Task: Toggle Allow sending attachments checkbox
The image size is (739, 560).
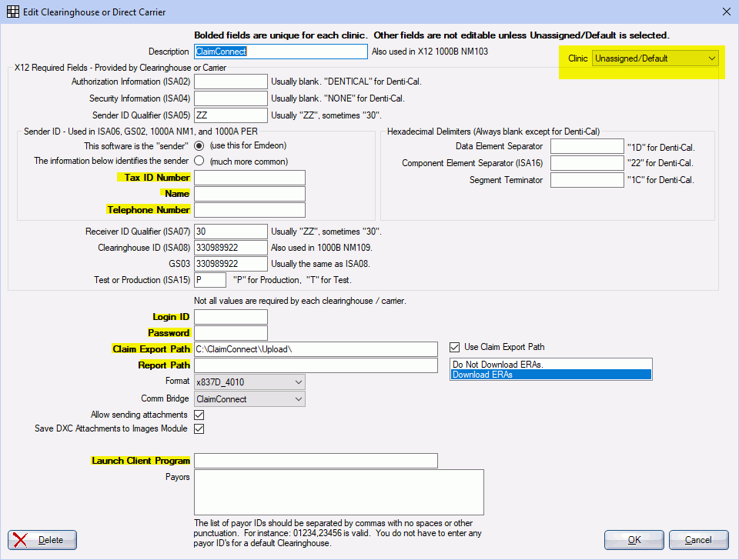Action: click(199, 415)
